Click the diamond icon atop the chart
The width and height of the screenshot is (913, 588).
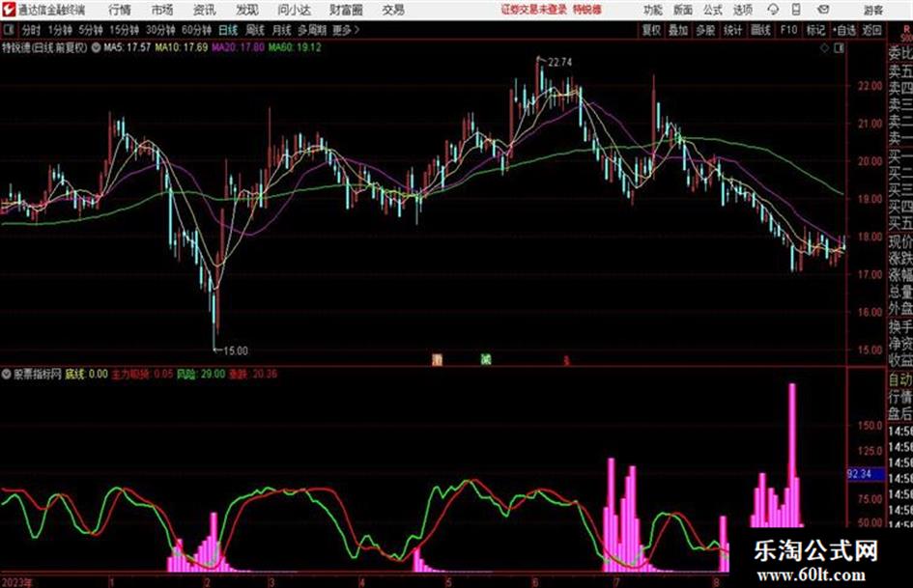point(824,48)
